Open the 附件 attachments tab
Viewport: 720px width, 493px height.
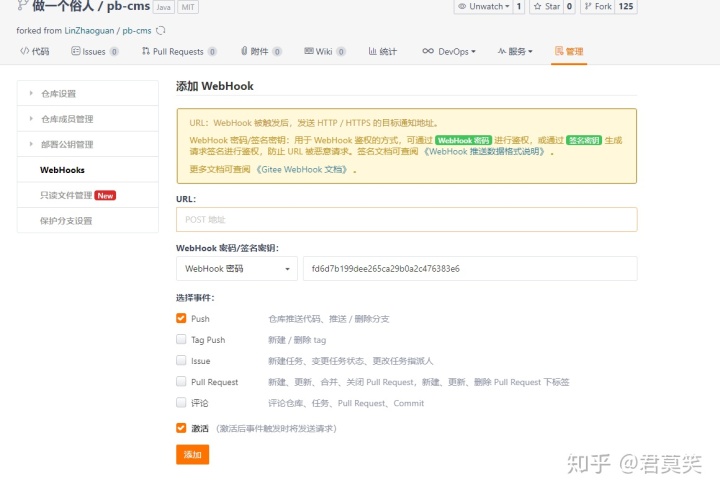pos(261,51)
